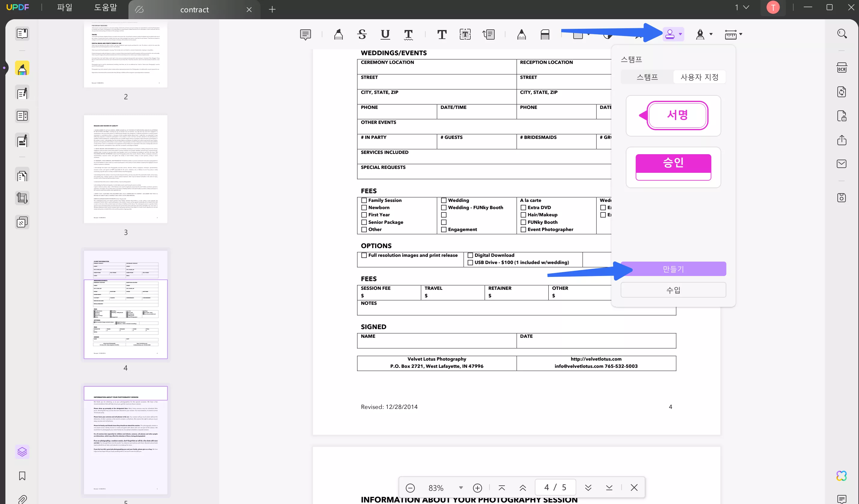Click the Measure ruler tool icon

[x=731, y=34]
